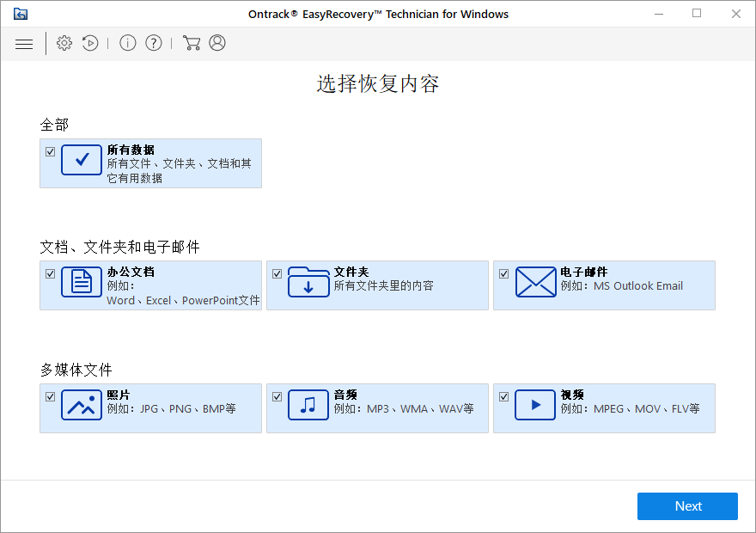Viewport: 756px width, 533px height.
Task: Click the 办公文档 document icon
Action: (81, 281)
